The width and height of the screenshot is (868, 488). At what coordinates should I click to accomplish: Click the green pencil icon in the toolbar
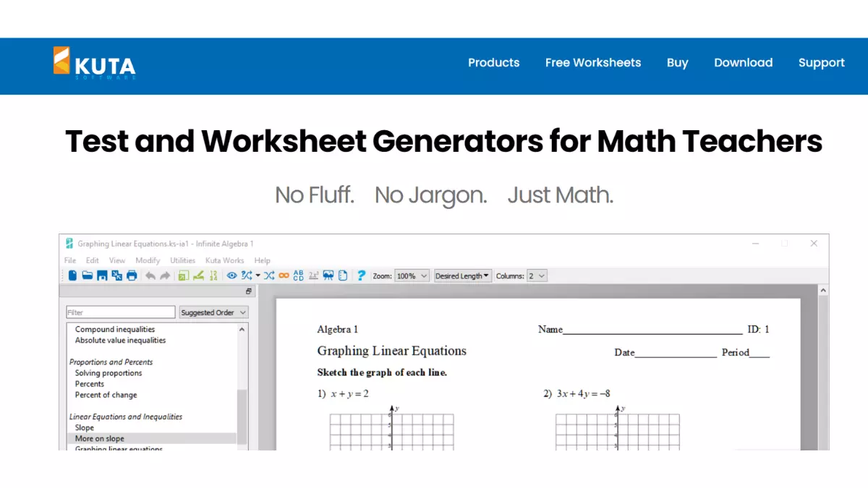[x=198, y=275]
